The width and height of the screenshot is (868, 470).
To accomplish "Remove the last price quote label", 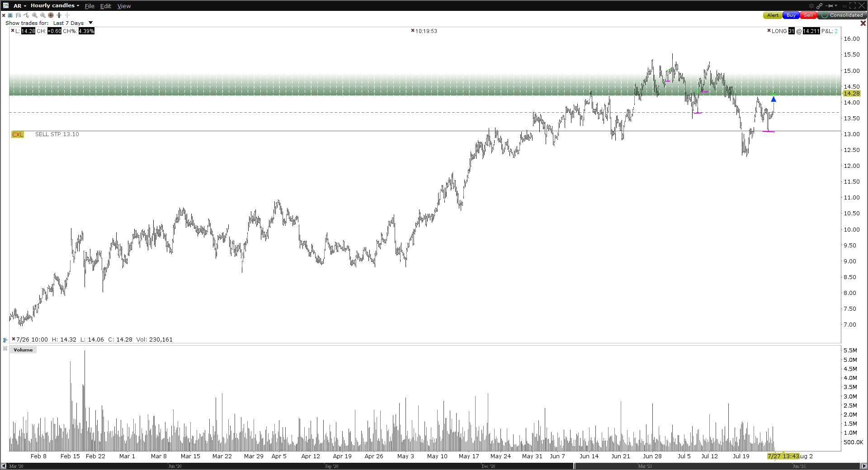I will pos(13,31).
